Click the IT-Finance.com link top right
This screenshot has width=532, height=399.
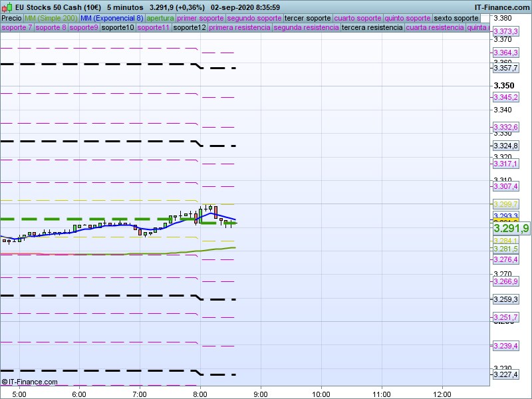coord(501,7)
